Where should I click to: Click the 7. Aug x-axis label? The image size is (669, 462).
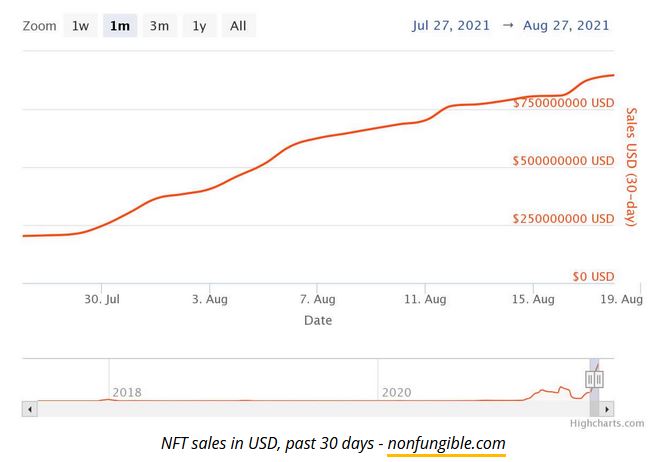tap(317, 299)
